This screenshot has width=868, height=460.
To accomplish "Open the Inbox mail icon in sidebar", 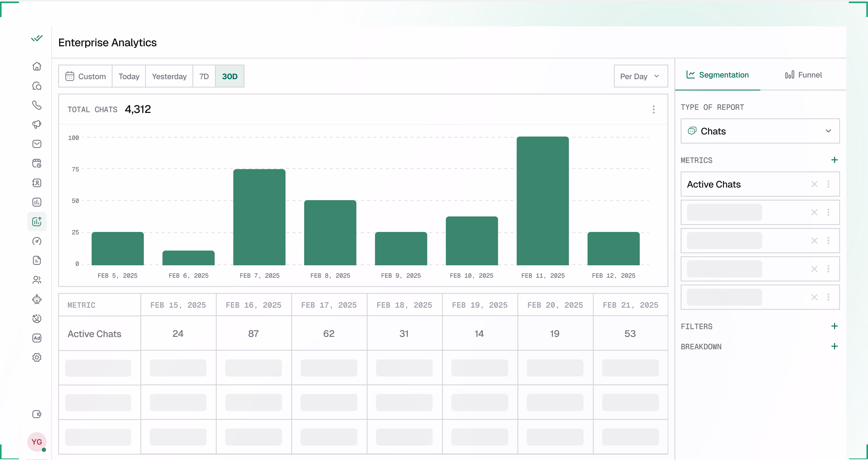I will pyautogui.click(x=37, y=144).
